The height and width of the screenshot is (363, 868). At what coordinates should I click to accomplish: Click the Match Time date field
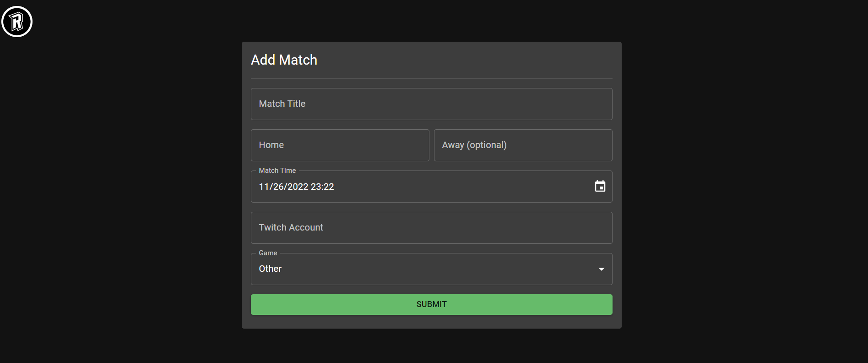click(x=431, y=187)
